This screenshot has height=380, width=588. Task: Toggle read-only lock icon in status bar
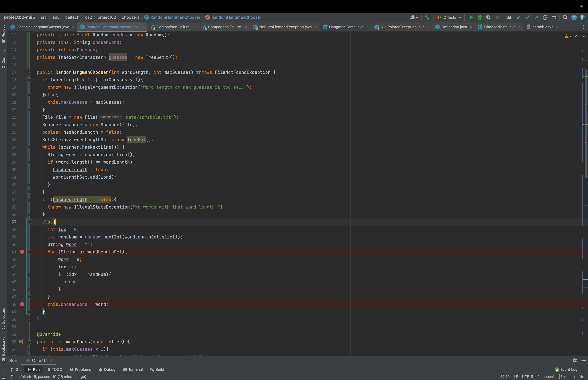click(x=582, y=377)
